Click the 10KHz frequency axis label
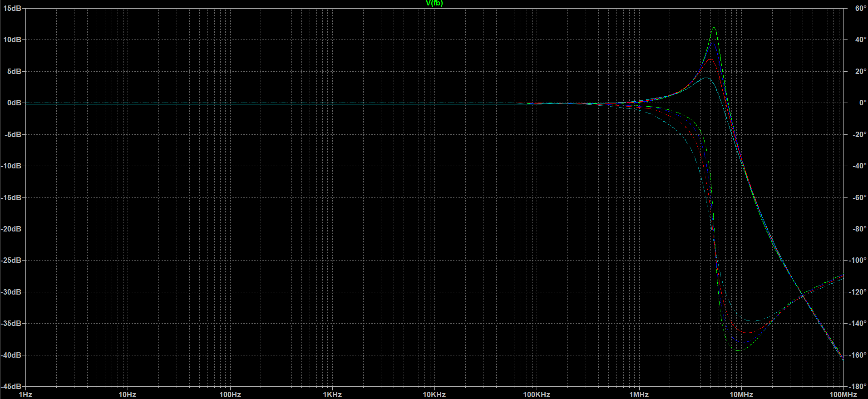This screenshot has height=399, width=868. point(434,395)
